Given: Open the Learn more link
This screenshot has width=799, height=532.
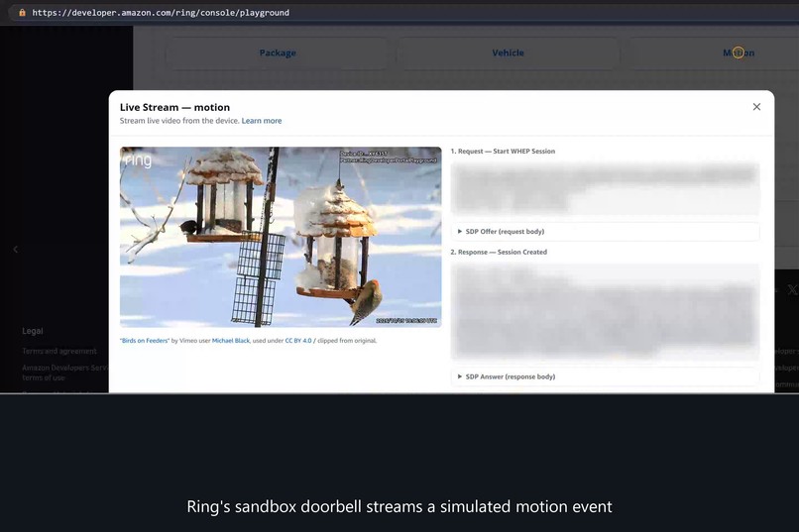Looking at the screenshot, I should [262, 121].
